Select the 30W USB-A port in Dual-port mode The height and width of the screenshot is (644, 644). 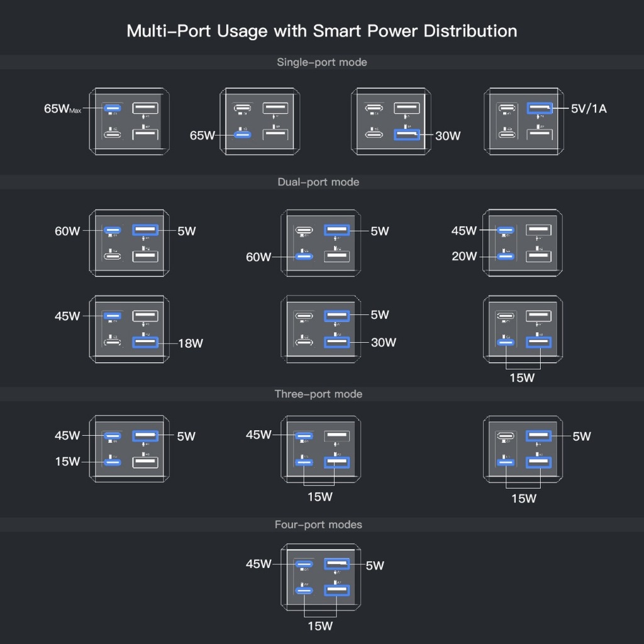click(x=336, y=343)
